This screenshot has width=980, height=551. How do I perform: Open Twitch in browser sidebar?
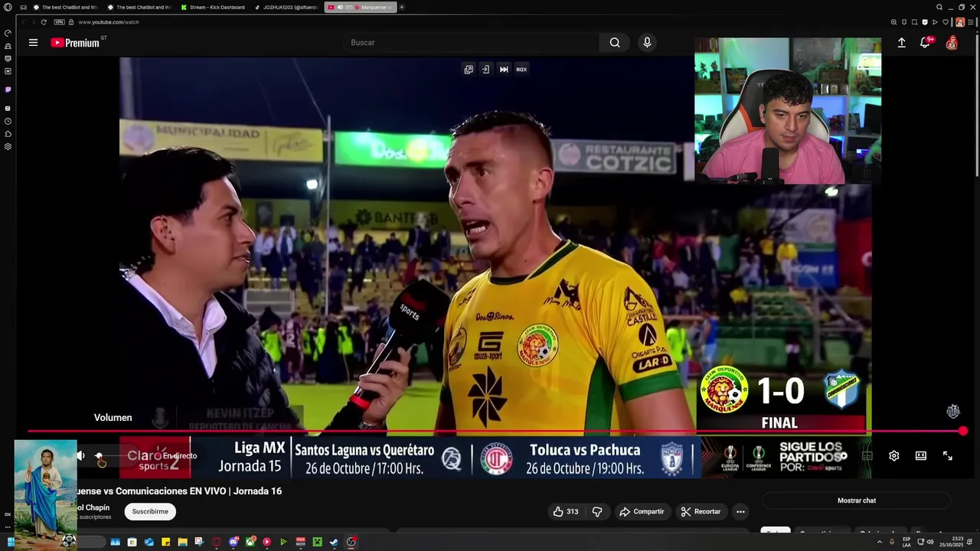[x=8, y=90]
